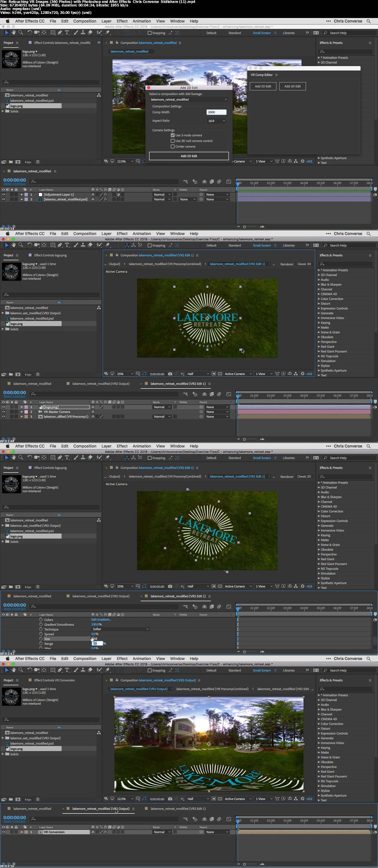Open the Aspect Ratio 16:9 dropdown

(x=216, y=121)
